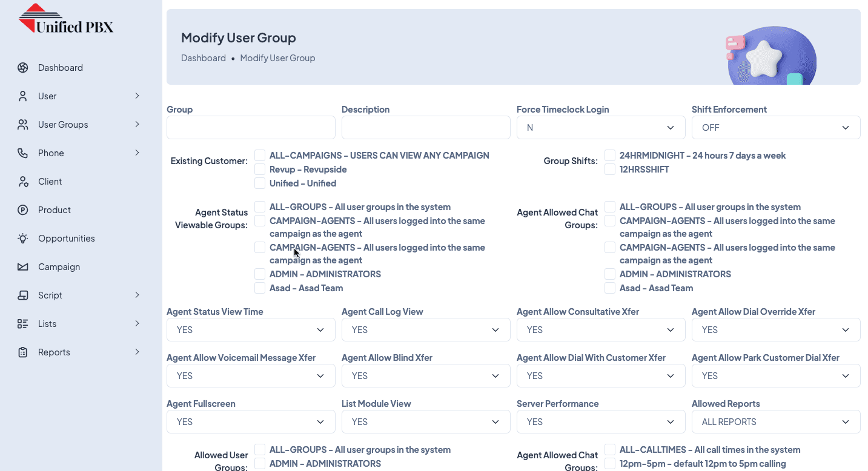Tick the 24HRMIDNIGHT group shift checkbox
The image size is (868, 471).
[x=610, y=156]
